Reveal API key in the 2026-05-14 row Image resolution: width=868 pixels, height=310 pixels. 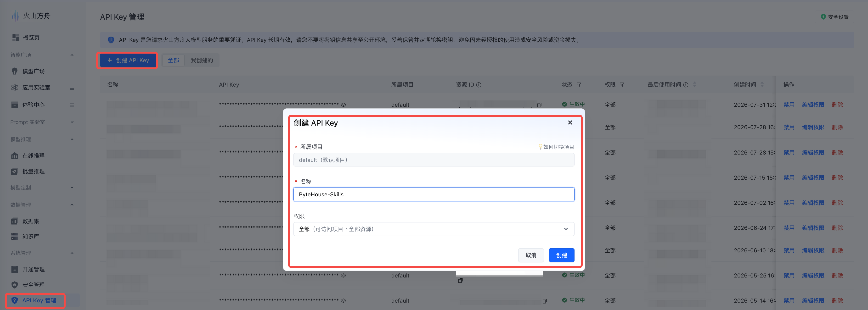click(x=343, y=301)
